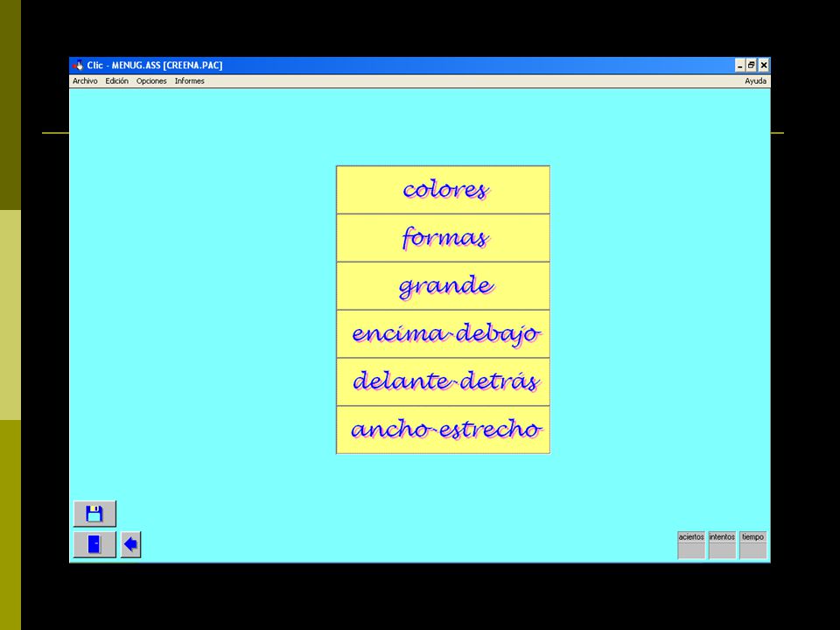Select the formas activity

click(x=443, y=238)
